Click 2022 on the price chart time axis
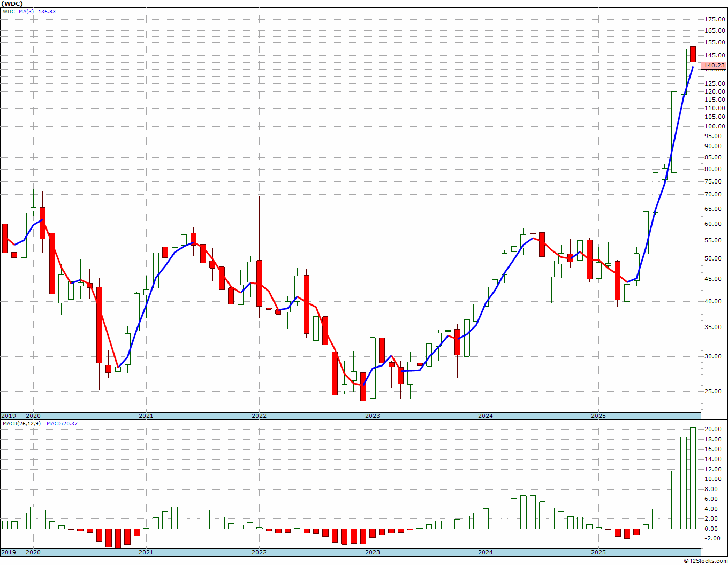728x565 pixels. (x=259, y=416)
